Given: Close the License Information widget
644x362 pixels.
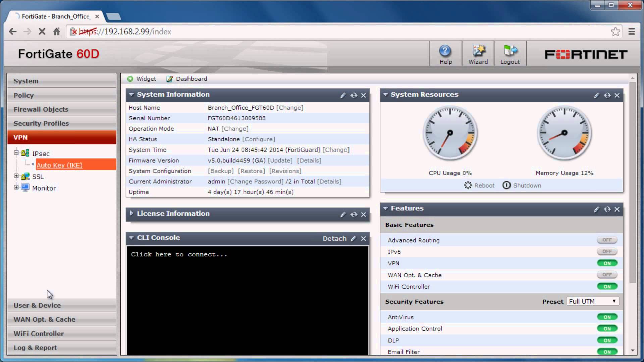Looking at the screenshot, I should 363,215.
